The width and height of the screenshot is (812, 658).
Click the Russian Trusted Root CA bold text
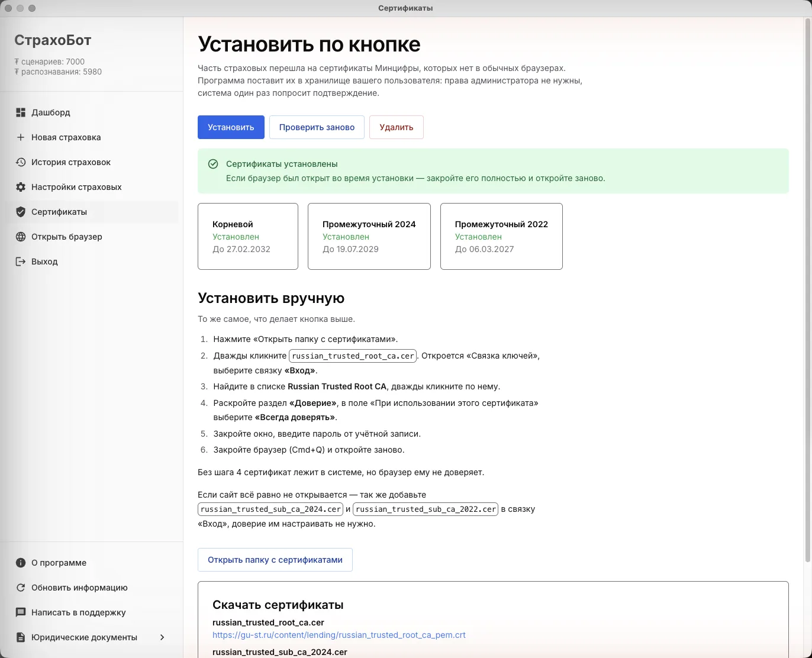click(337, 386)
